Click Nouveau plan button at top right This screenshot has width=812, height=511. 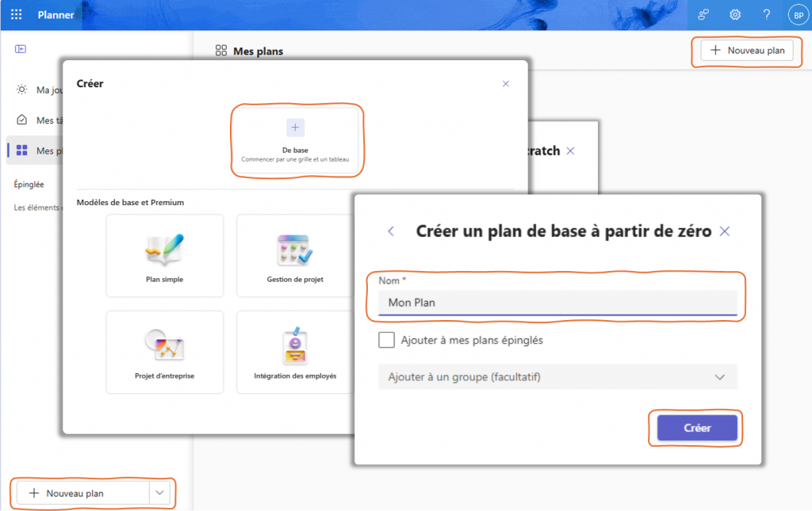tap(746, 51)
